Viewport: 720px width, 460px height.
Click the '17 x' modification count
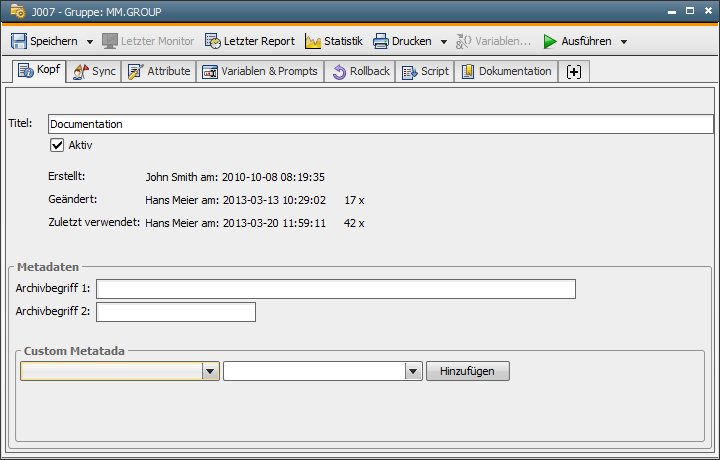[x=354, y=200]
